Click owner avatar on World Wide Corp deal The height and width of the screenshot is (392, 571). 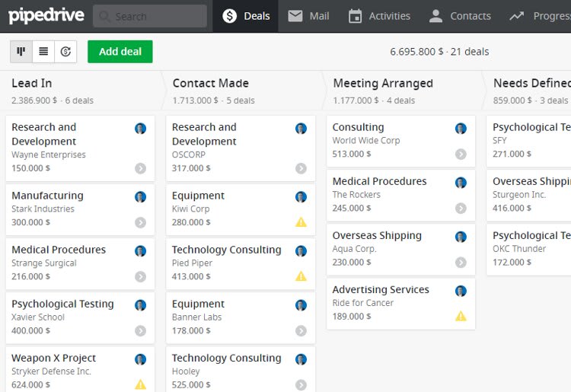[x=461, y=128]
